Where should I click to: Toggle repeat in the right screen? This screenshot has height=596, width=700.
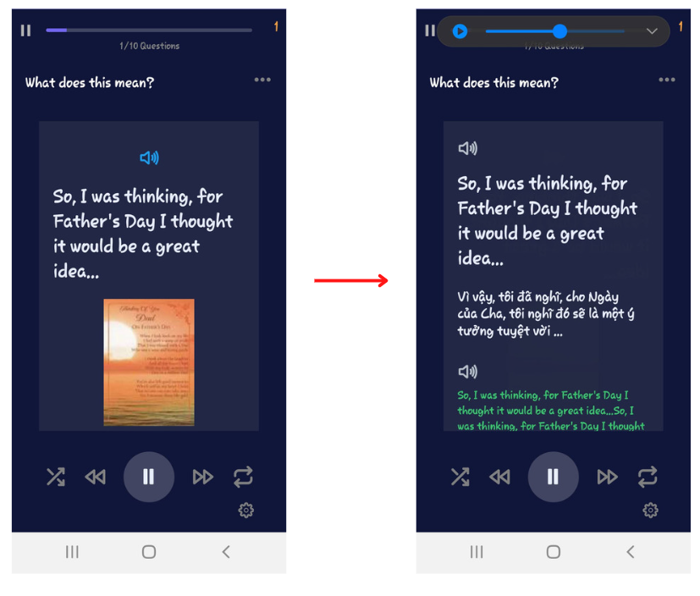pos(648,477)
